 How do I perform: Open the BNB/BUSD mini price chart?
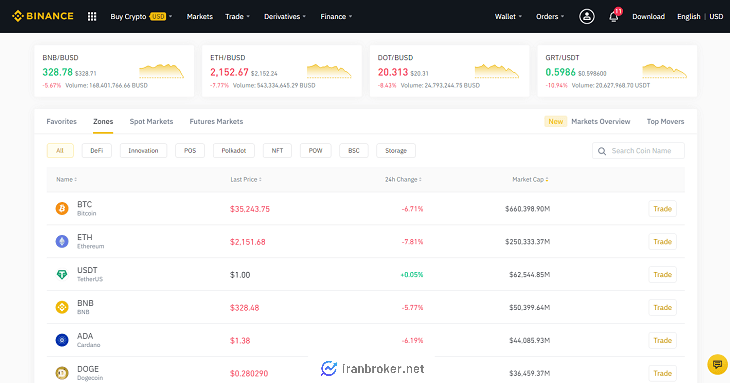162,71
